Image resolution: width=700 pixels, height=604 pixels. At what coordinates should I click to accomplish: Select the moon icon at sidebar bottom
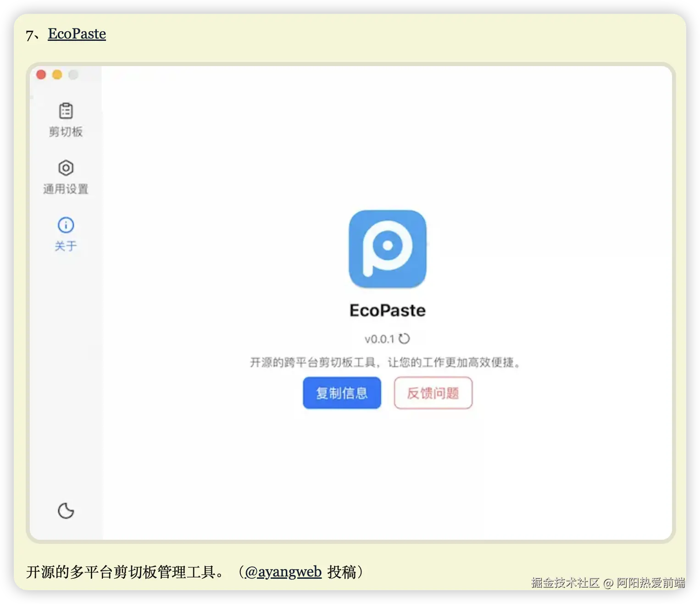[66, 511]
